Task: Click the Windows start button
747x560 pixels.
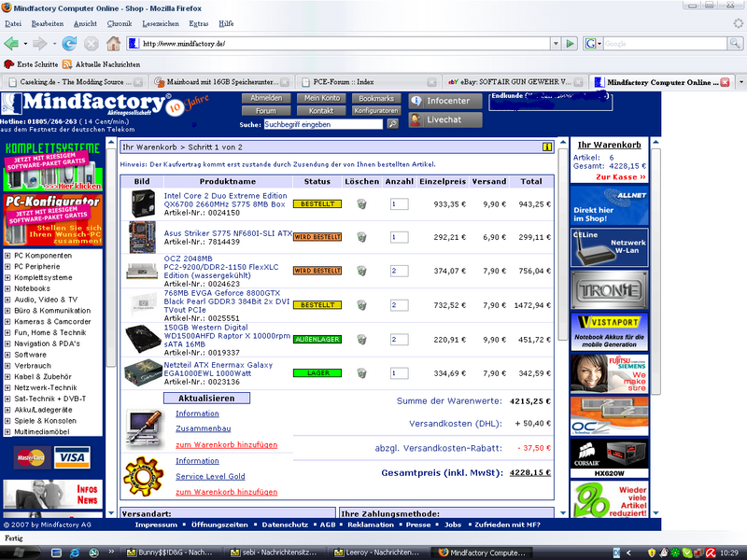Action: click(17, 553)
